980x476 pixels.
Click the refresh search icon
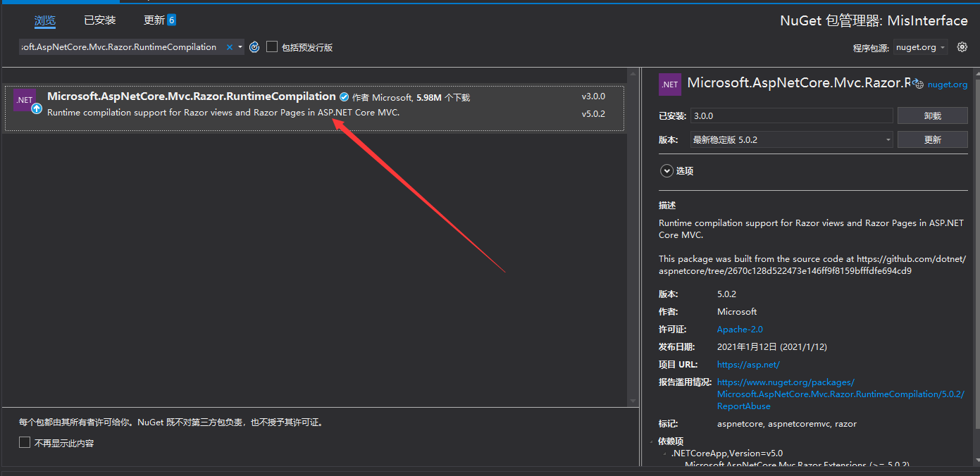[x=254, y=46]
